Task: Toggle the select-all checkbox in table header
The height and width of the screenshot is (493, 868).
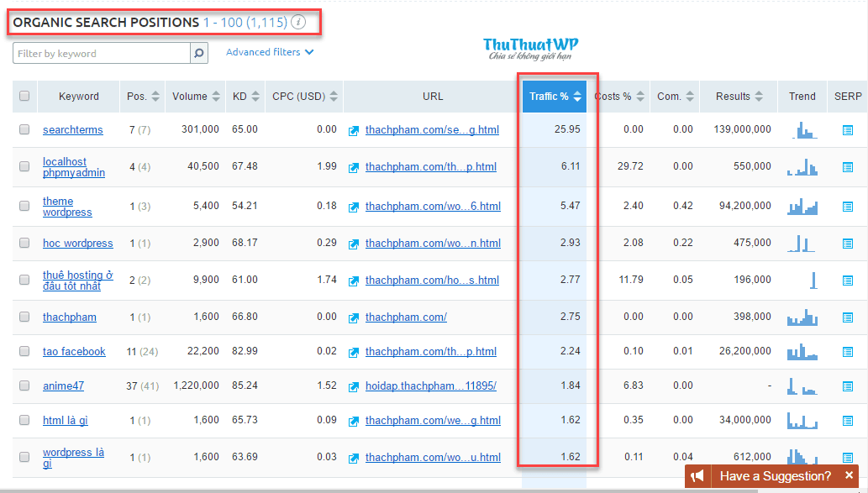Action: (24, 96)
